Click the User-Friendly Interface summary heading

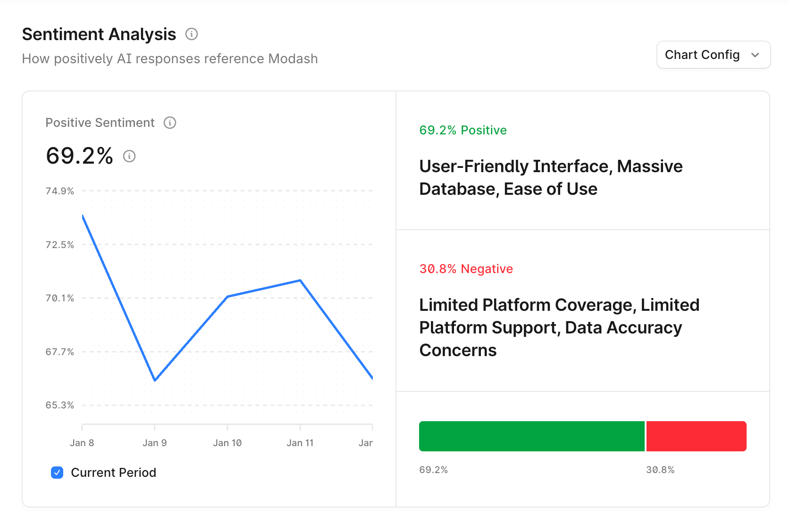click(551, 177)
